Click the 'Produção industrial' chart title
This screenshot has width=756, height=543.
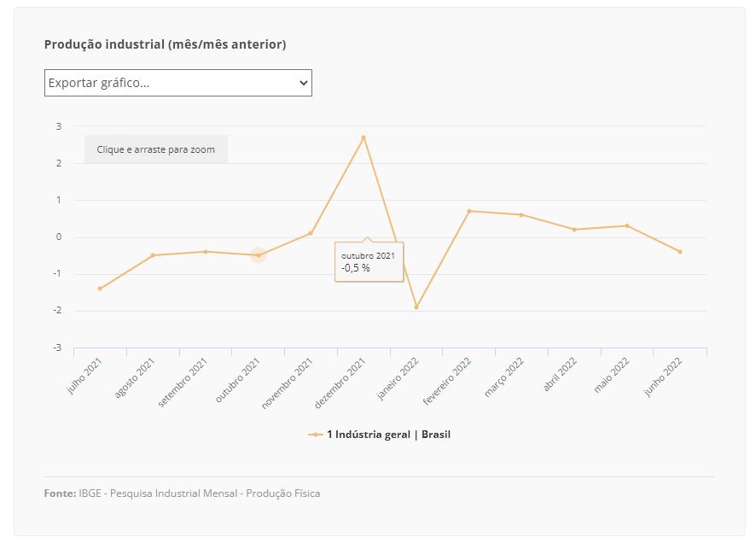click(165, 44)
